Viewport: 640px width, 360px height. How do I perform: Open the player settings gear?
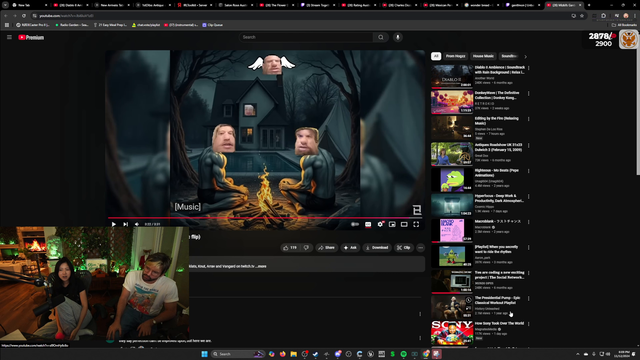coord(380,224)
